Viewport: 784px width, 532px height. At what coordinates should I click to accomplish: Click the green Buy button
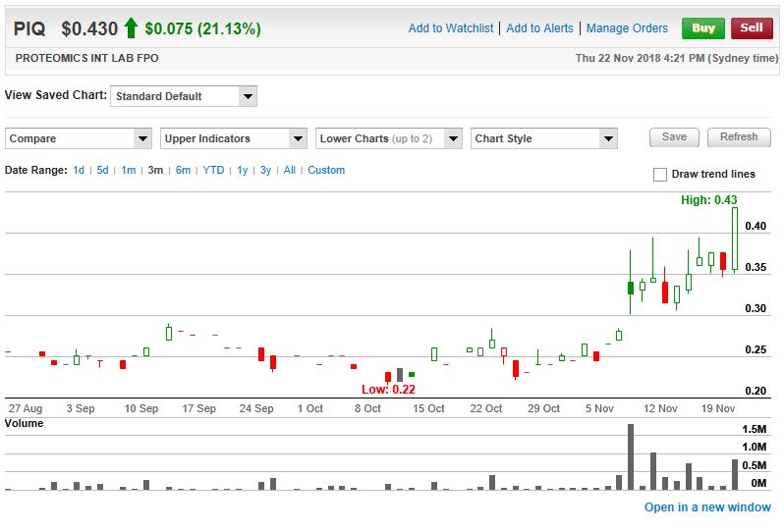(x=703, y=27)
